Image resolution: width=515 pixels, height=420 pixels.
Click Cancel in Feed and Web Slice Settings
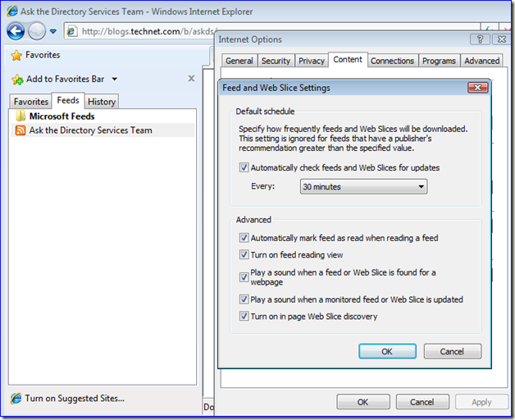click(x=453, y=351)
